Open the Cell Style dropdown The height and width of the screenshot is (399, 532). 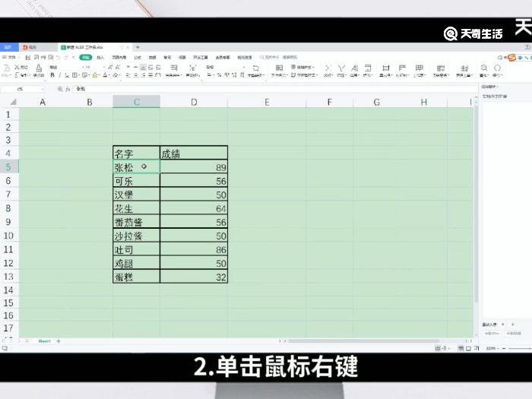point(304,75)
